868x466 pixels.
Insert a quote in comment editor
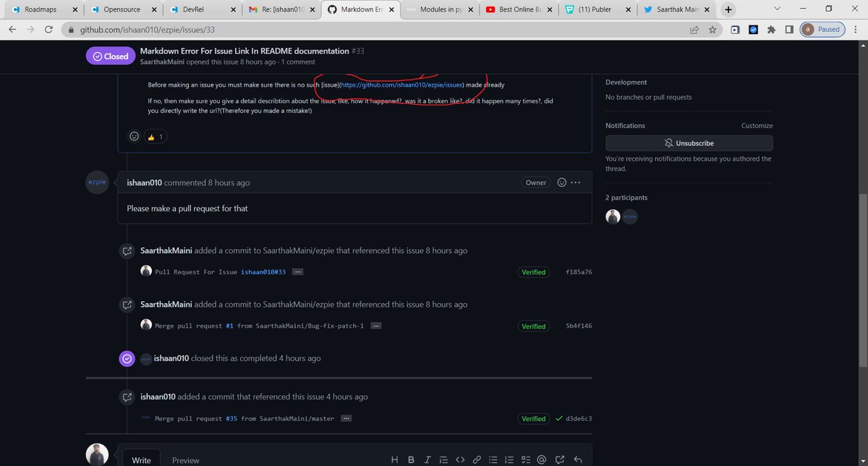(443, 459)
